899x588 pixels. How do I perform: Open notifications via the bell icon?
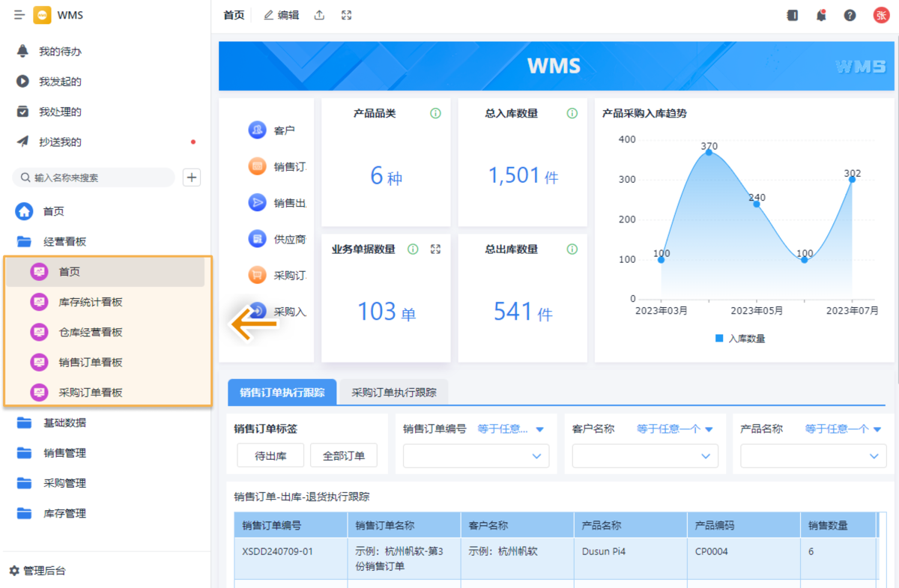pyautogui.click(x=820, y=14)
